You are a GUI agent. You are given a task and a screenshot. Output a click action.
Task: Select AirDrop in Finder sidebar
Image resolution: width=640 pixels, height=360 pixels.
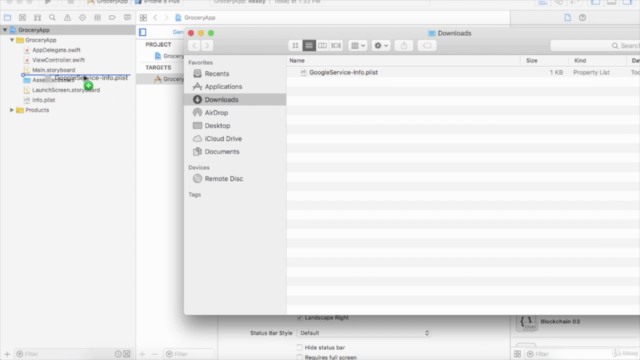pos(235,113)
